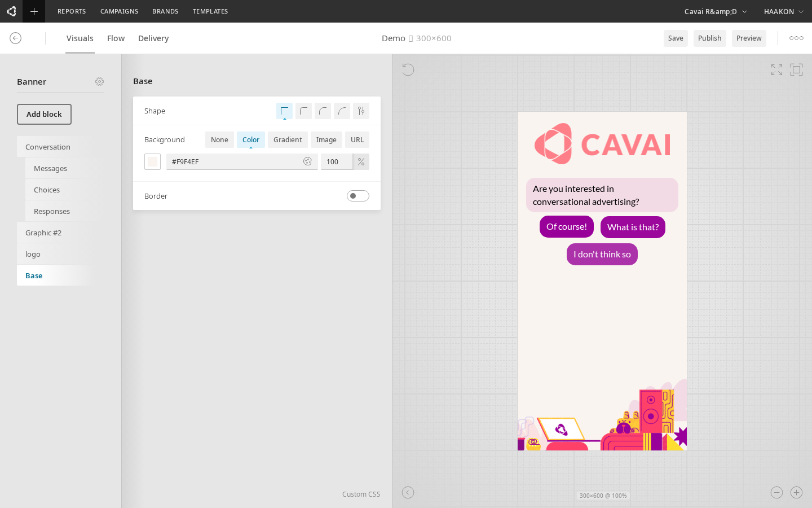Viewport: 812px width, 508px height.
Task: Open the color palette picker icon
Action: coord(308,161)
